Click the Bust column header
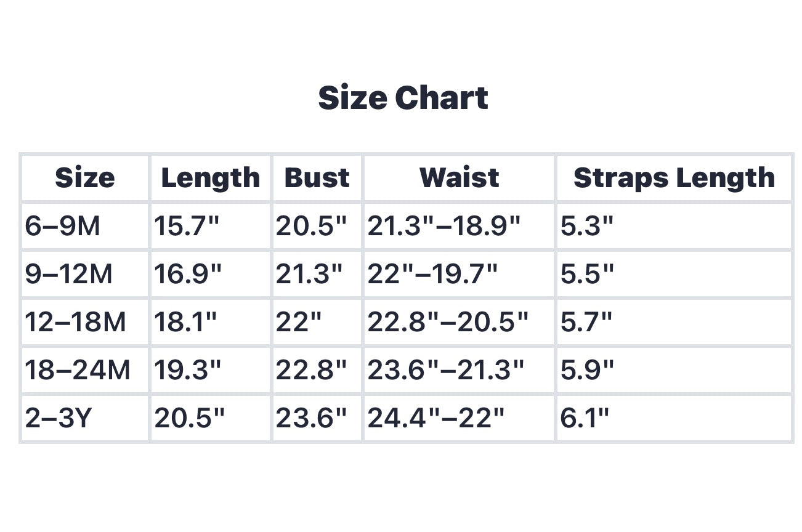The height and width of the screenshot is (532, 802). (317, 178)
